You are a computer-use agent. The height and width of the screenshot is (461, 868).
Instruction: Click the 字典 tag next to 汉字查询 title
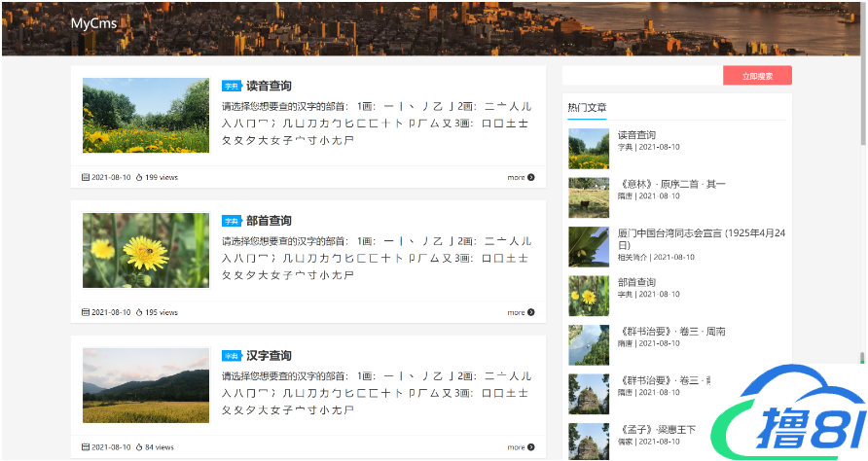coord(232,356)
